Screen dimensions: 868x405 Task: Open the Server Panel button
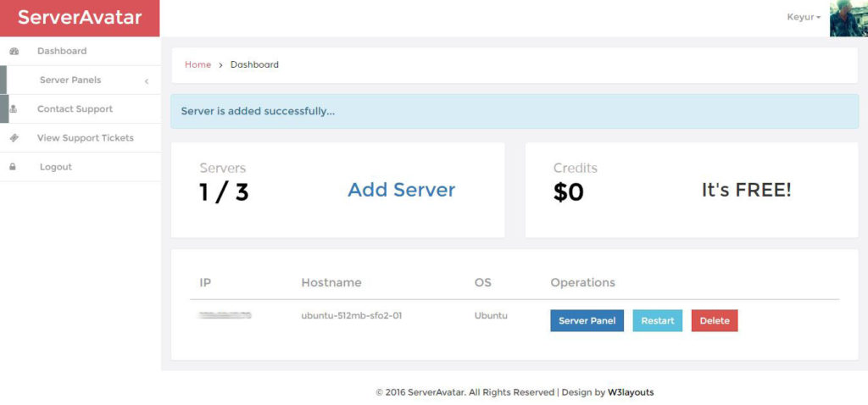pyautogui.click(x=587, y=320)
